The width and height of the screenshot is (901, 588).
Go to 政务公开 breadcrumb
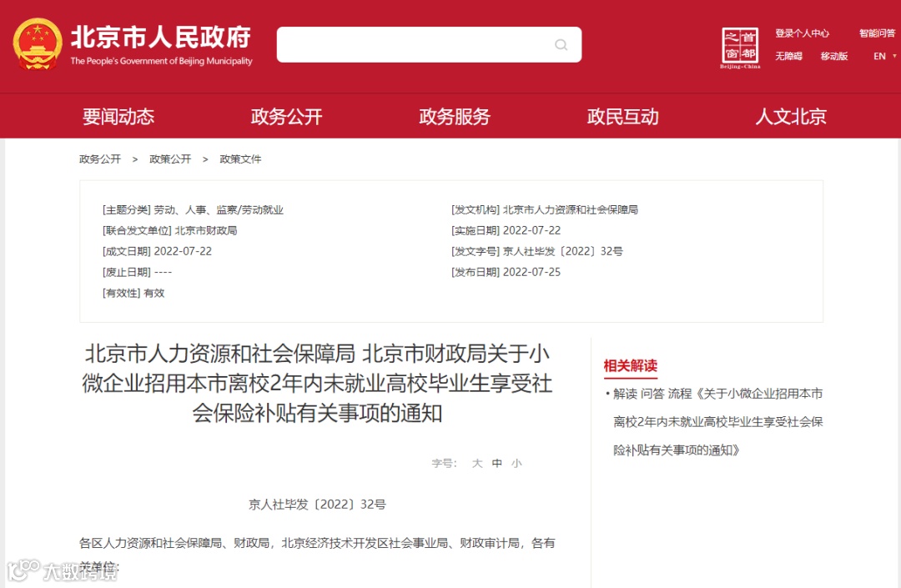click(x=100, y=159)
